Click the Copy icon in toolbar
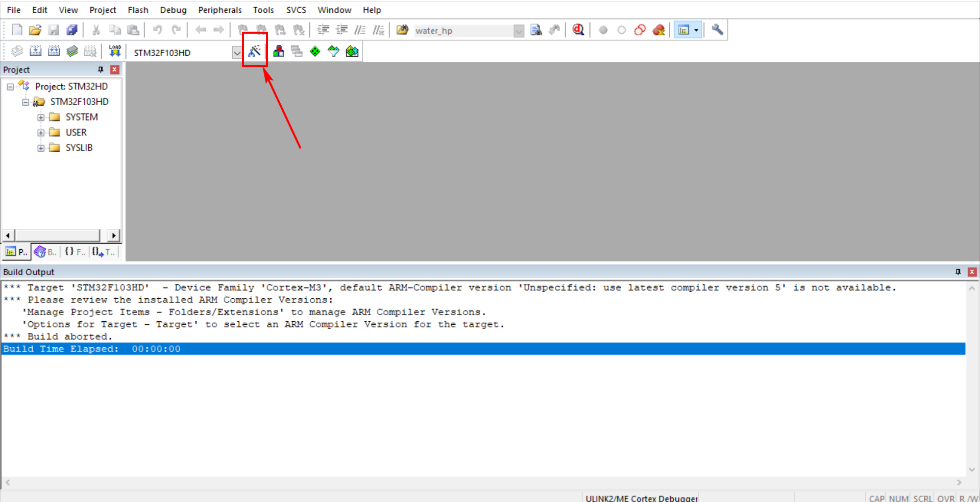The image size is (980, 502). 115,30
